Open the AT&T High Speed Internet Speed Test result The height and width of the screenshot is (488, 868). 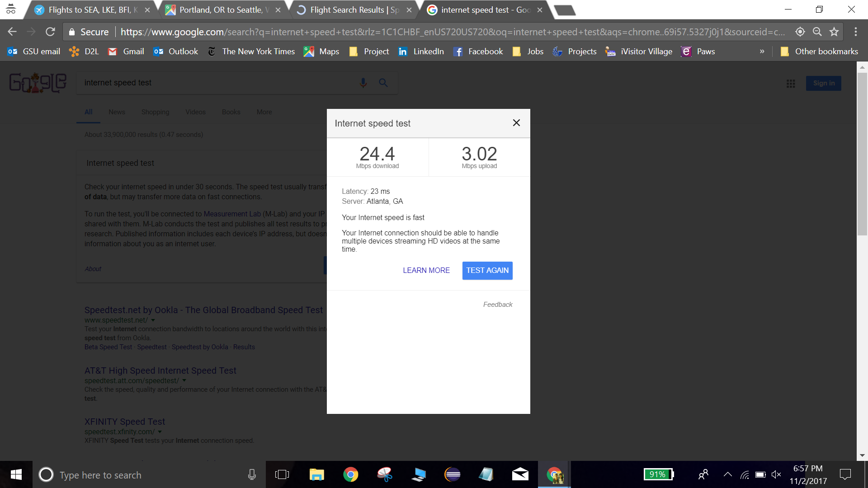(160, 371)
